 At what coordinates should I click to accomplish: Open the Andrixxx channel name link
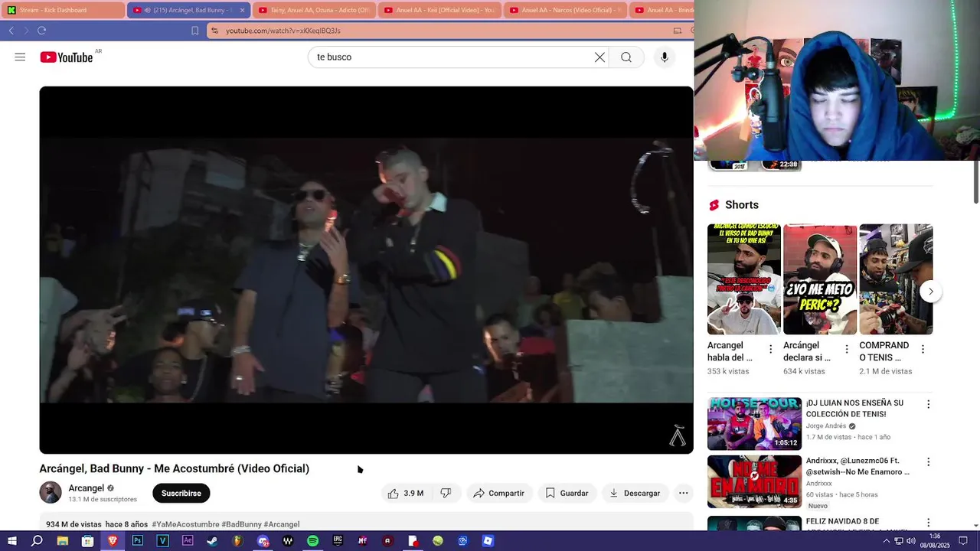pyautogui.click(x=819, y=484)
